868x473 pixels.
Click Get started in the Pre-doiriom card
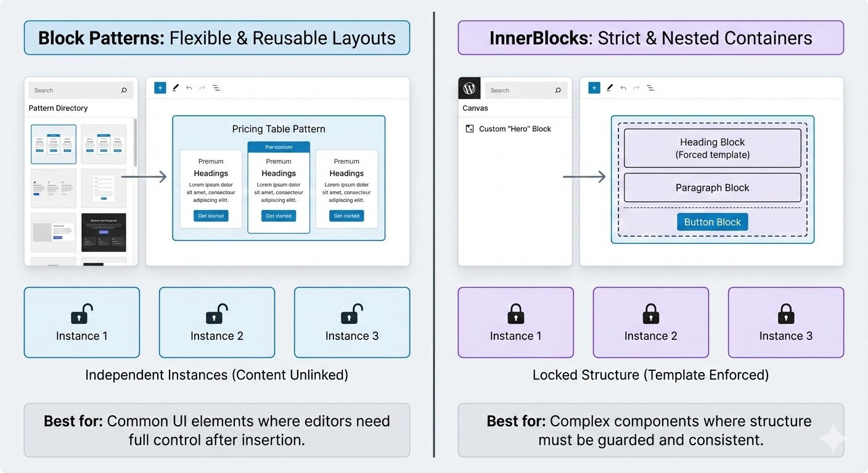[x=279, y=216]
